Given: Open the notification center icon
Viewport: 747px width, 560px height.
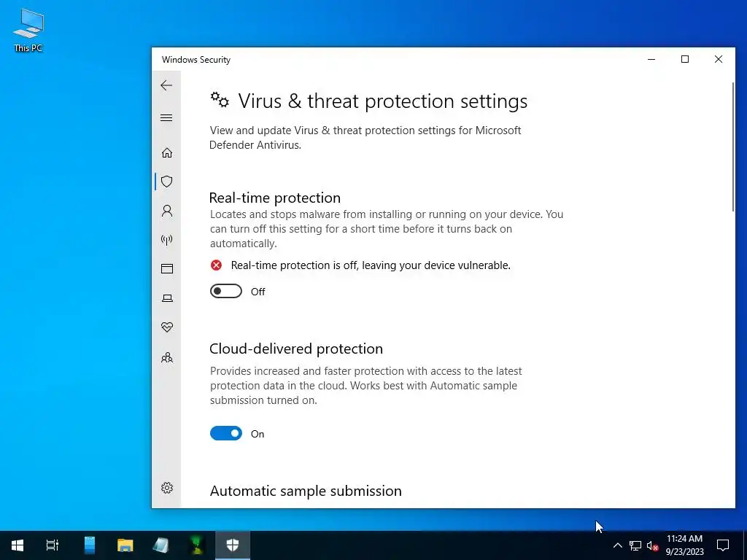Looking at the screenshot, I should coord(723,545).
